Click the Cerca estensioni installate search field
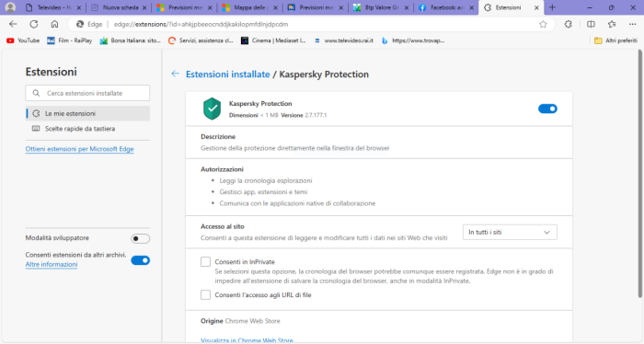Image resolution: width=644 pixels, height=344 pixels. click(x=87, y=93)
